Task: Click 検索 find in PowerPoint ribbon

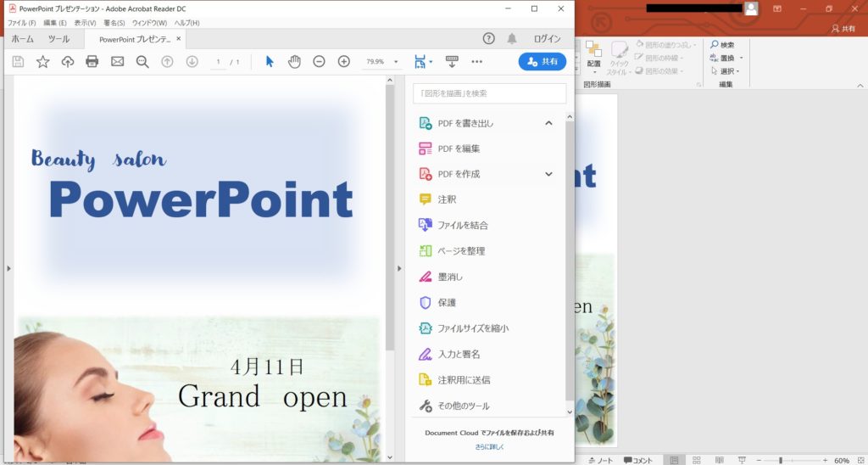Action: 722,44
